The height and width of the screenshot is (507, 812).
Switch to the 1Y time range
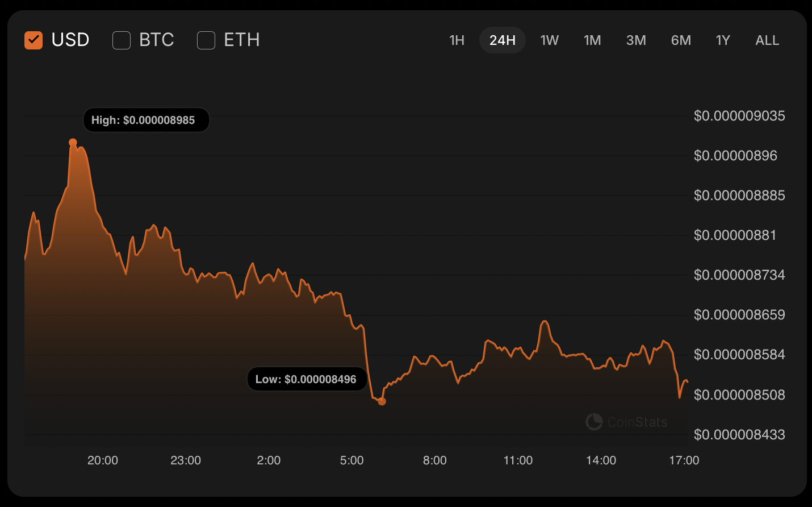point(723,40)
